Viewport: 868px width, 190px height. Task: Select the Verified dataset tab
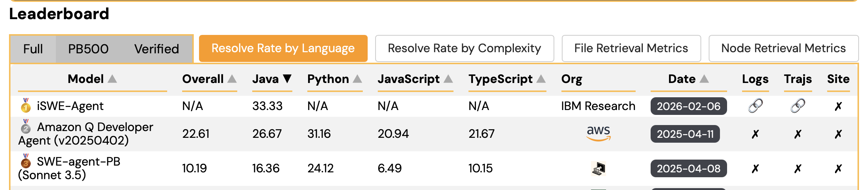(x=157, y=49)
